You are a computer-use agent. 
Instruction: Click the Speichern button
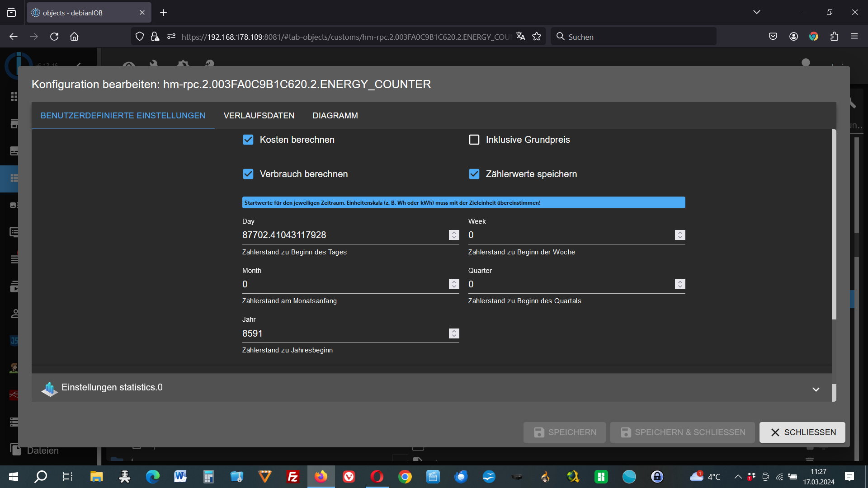pos(565,432)
